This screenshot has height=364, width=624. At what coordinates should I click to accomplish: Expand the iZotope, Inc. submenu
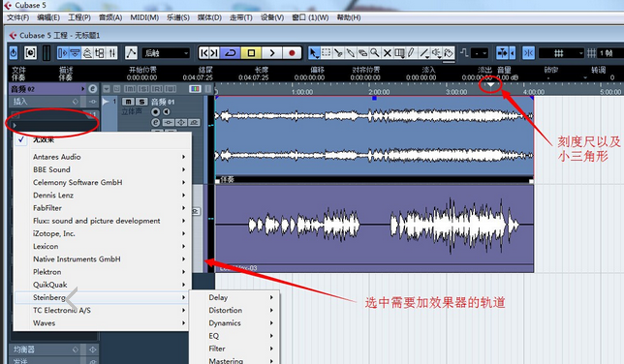click(x=103, y=233)
